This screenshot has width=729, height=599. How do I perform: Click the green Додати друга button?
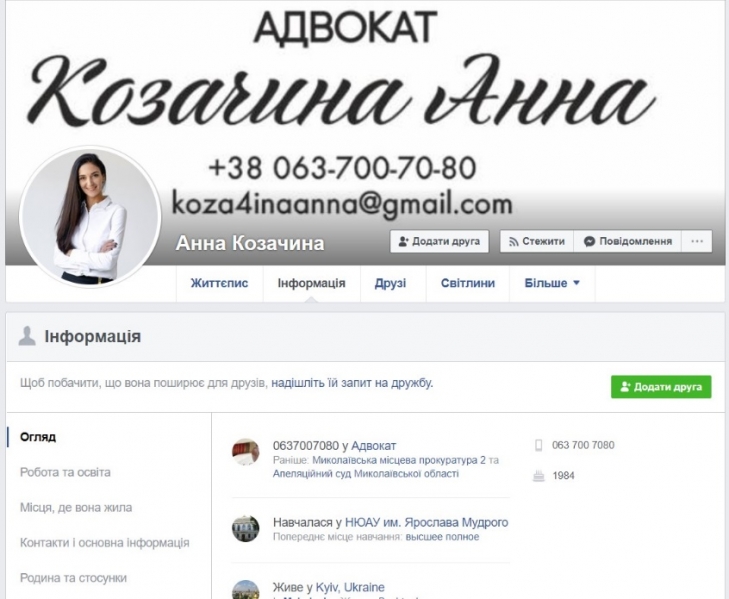coord(661,387)
